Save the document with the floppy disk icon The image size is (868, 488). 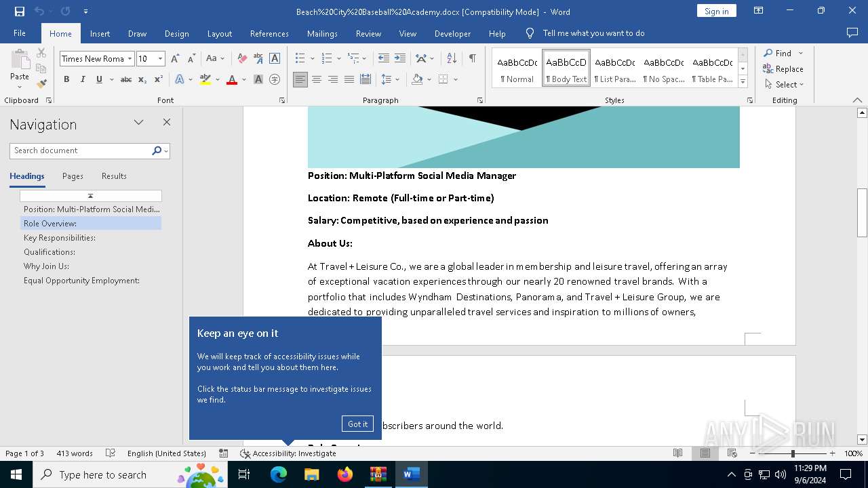pyautogui.click(x=19, y=12)
